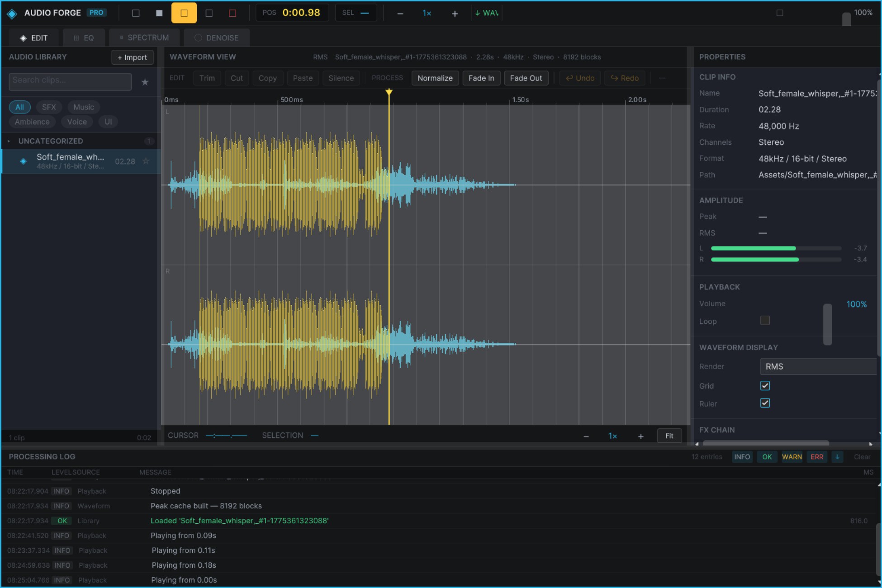Select the SFX category filter chip
Viewport: 882px width, 588px height.
pyautogui.click(x=49, y=107)
